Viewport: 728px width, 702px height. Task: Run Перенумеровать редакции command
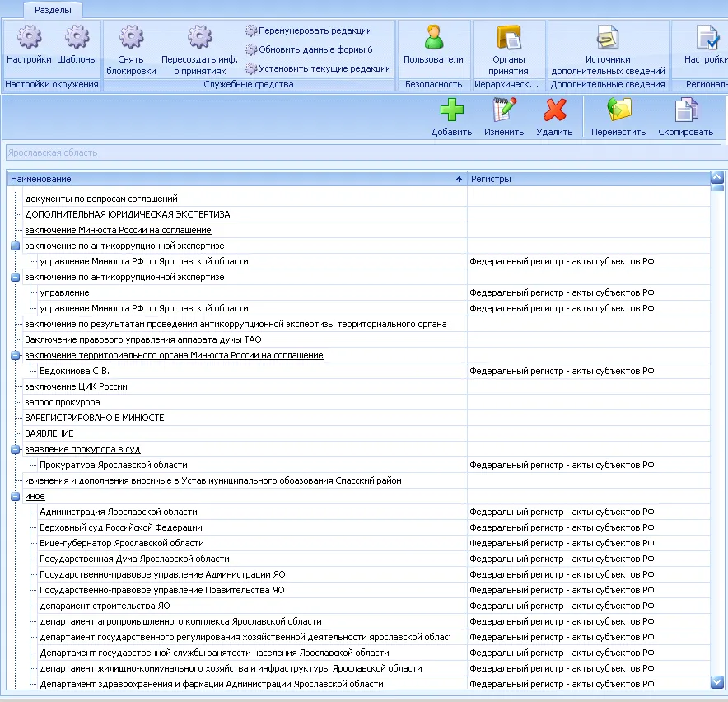[x=309, y=30]
